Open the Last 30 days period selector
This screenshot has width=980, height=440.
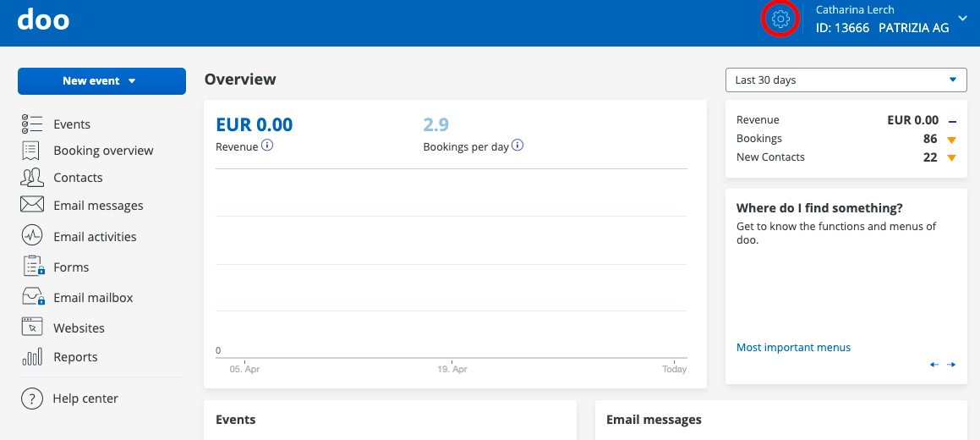pyautogui.click(x=846, y=80)
